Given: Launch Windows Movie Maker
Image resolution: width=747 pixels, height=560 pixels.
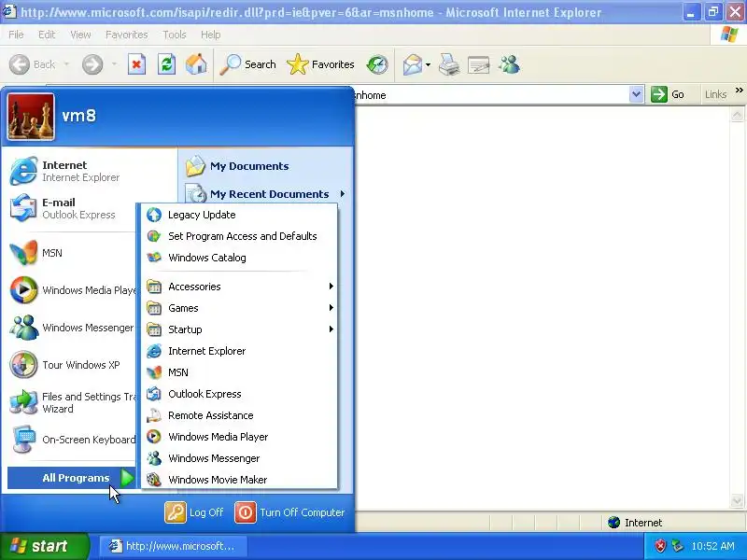Looking at the screenshot, I should point(240,480).
